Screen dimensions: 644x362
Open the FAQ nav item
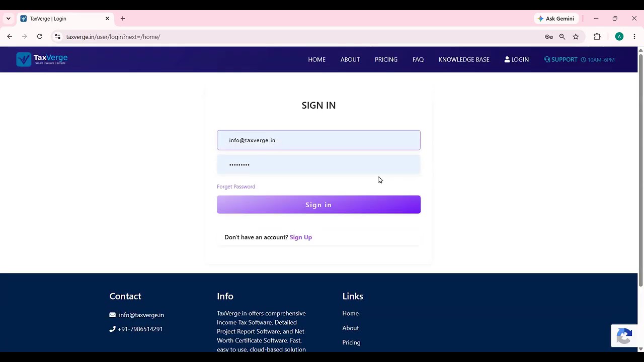(418, 59)
